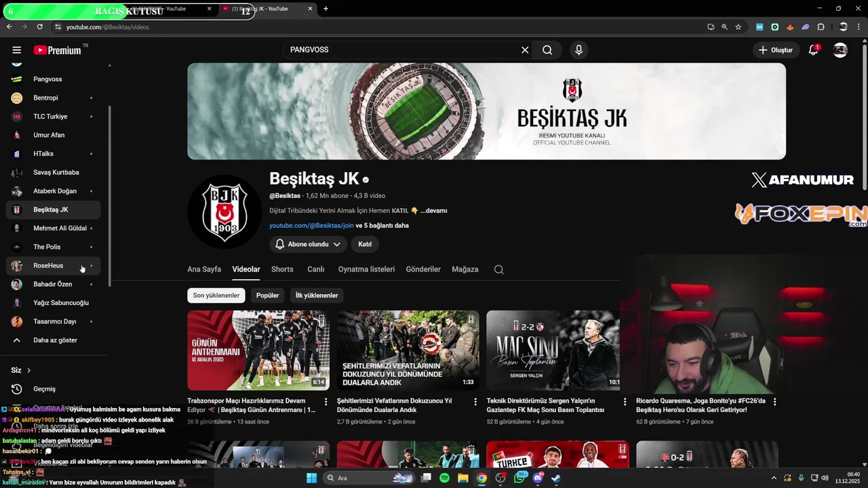Viewport: 868px width, 488px height.
Task: Open Steam from the taskbar
Action: (556, 478)
